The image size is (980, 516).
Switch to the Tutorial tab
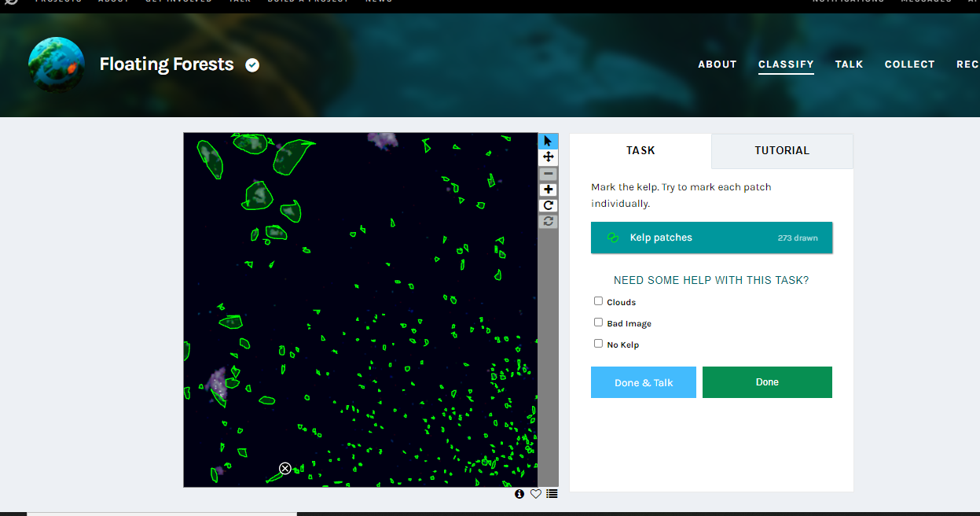[x=782, y=150]
